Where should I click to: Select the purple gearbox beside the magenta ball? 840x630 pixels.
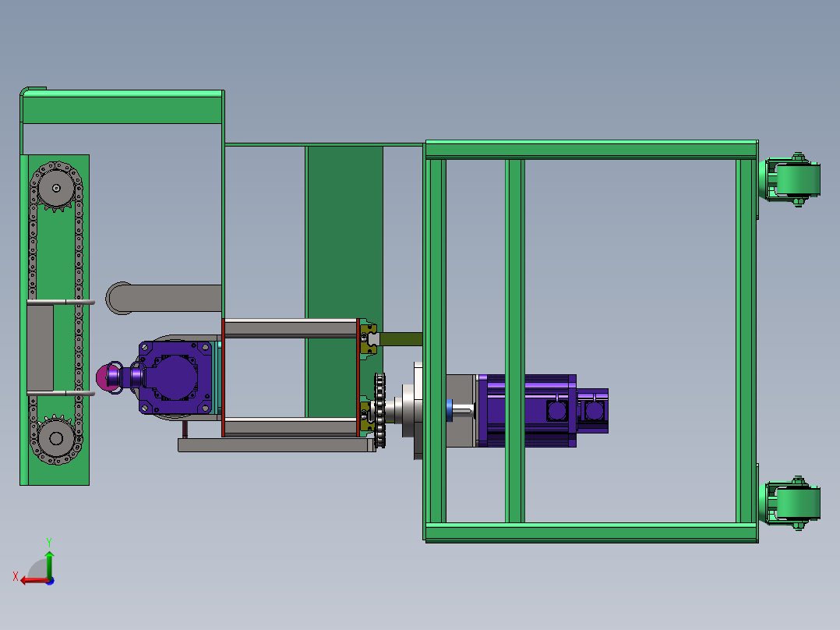(x=175, y=377)
